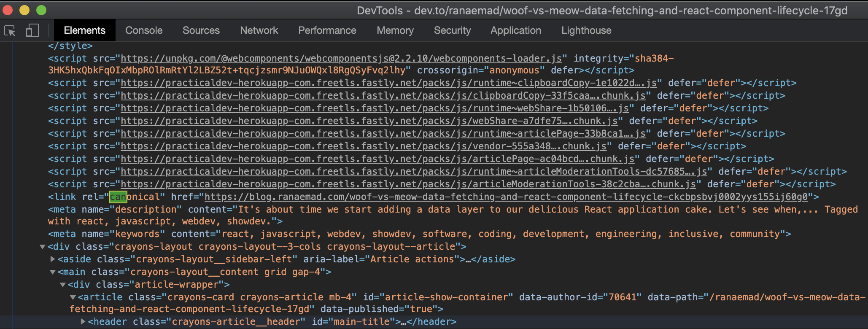Click the green fullscreen window button
The height and width of the screenshot is (329, 868).
click(41, 10)
